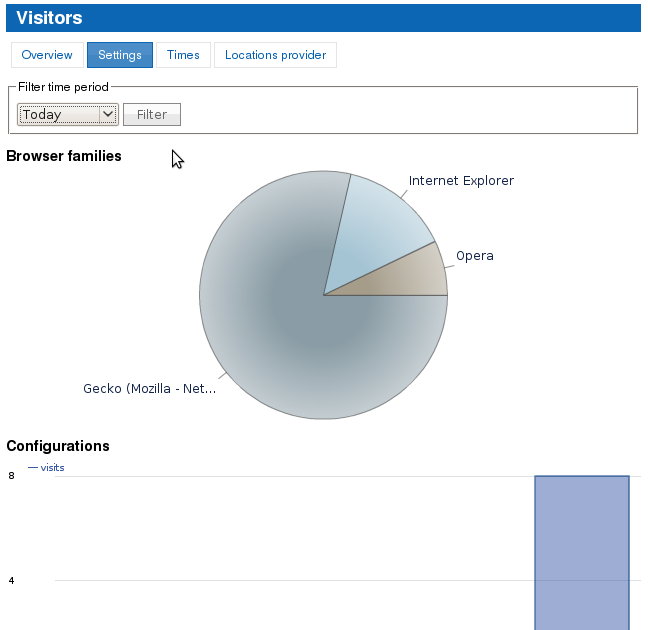Click the Gecko (Mozilla - Net... label

click(x=149, y=389)
